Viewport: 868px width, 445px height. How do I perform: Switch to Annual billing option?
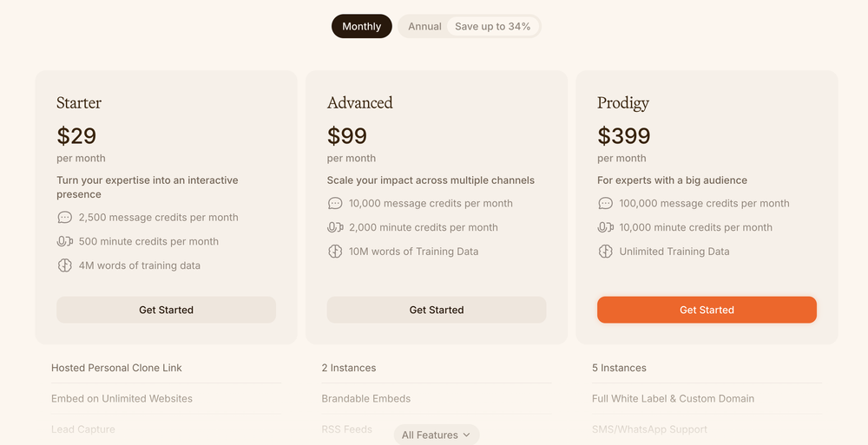(x=424, y=27)
